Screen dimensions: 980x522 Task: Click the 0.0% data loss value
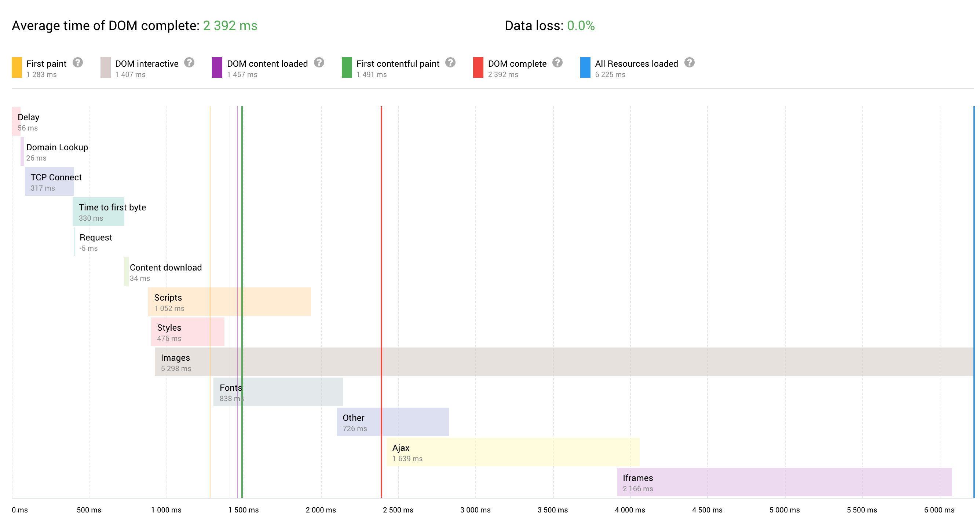[x=581, y=26]
